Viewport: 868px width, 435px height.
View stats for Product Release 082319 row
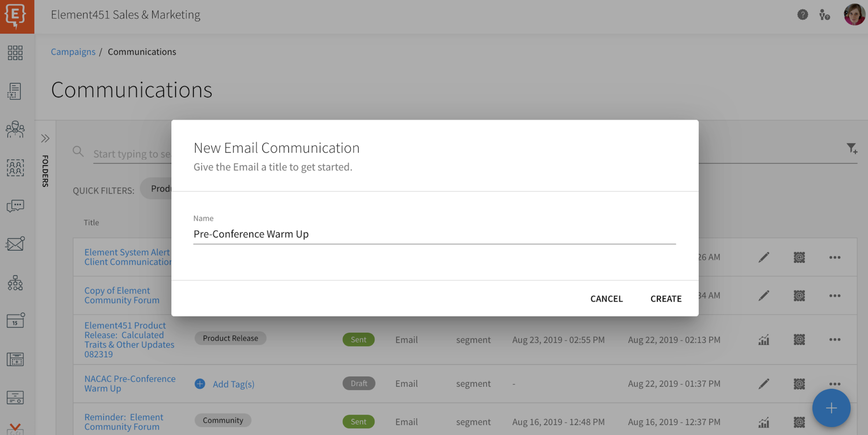click(764, 340)
